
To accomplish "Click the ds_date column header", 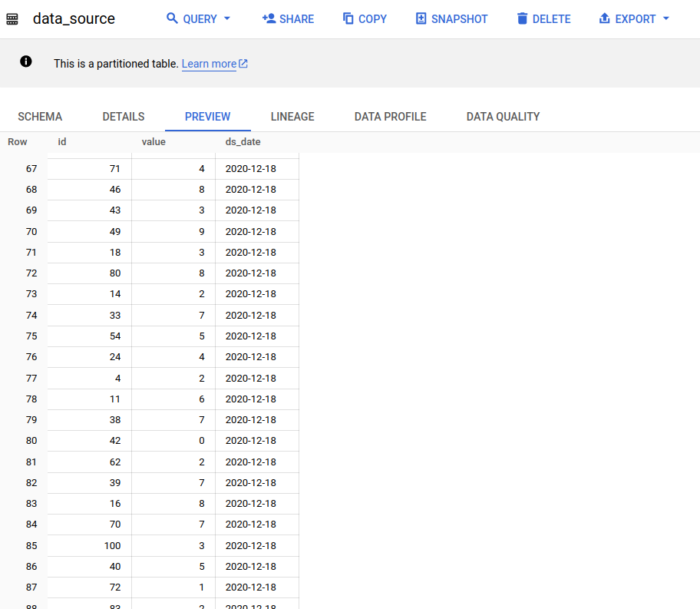I will click(x=243, y=141).
